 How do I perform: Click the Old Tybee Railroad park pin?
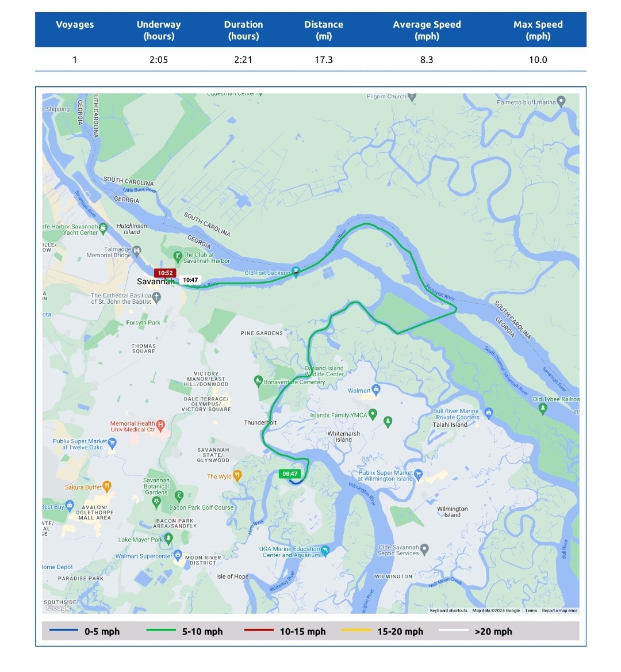pos(543,407)
